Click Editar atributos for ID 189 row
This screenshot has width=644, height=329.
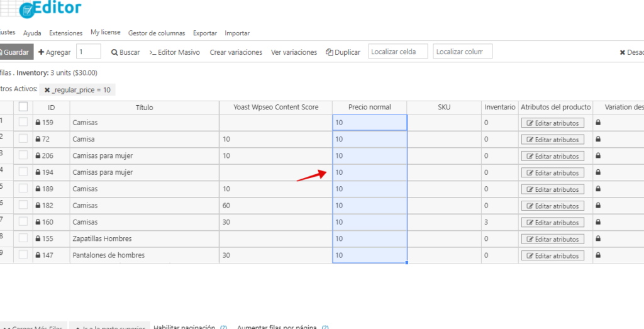(552, 190)
